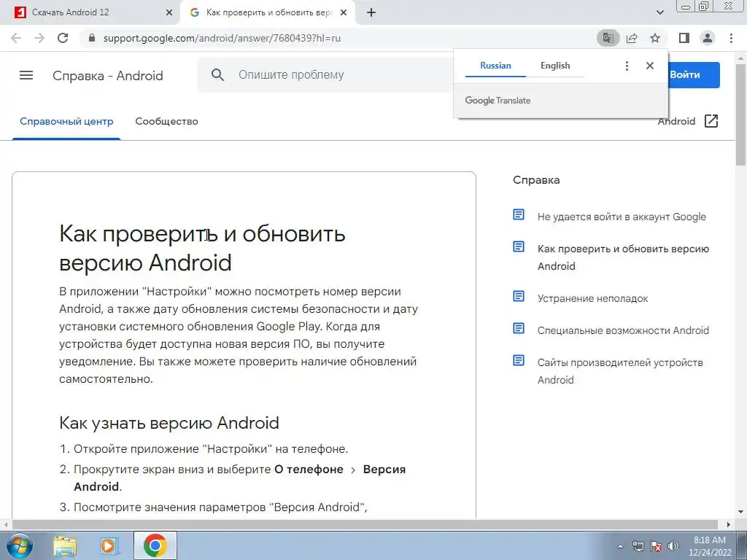The width and height of the screenshot is (747, 560).
Task: Close the Скачать Android 12 tab
Action: (169, 13)
